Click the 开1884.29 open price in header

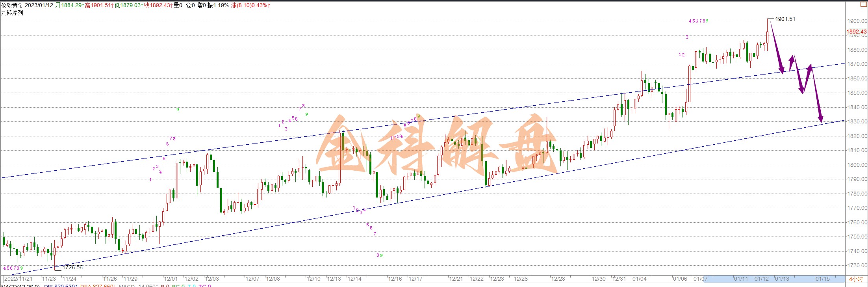69,6
